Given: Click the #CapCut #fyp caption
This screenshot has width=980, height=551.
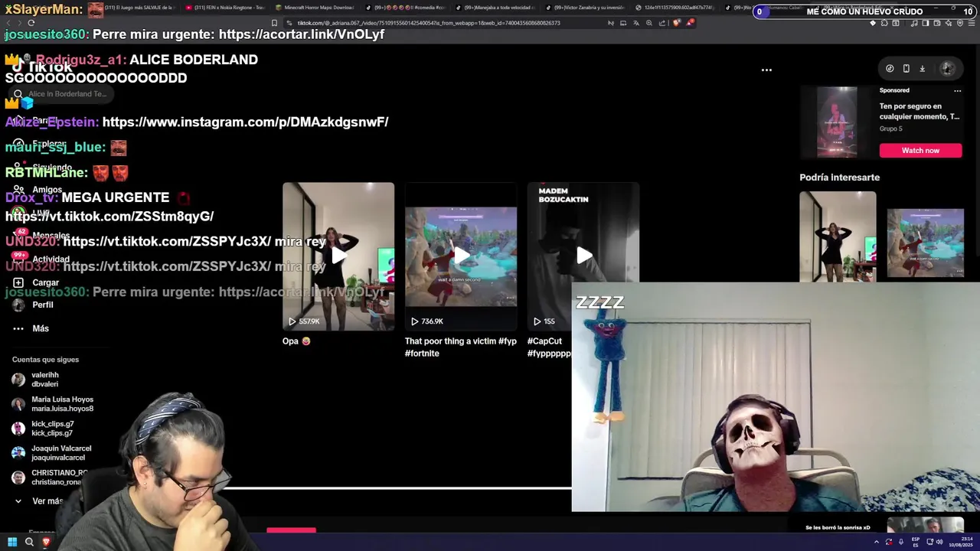Looking at the screenshot, I should (x=549, y=347).
